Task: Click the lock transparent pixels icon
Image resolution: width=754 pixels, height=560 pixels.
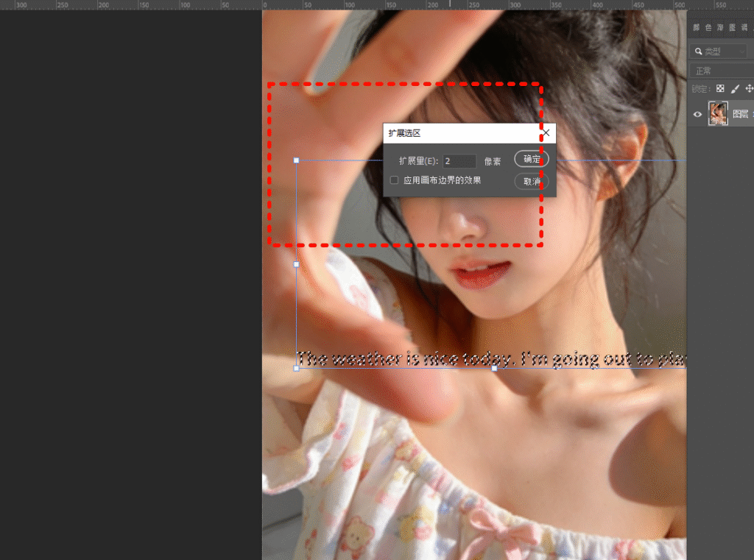Action: [720, 88]
